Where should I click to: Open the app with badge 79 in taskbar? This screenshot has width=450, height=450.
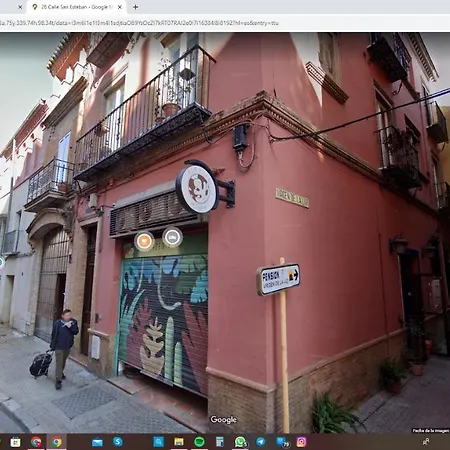coord(282,442)
